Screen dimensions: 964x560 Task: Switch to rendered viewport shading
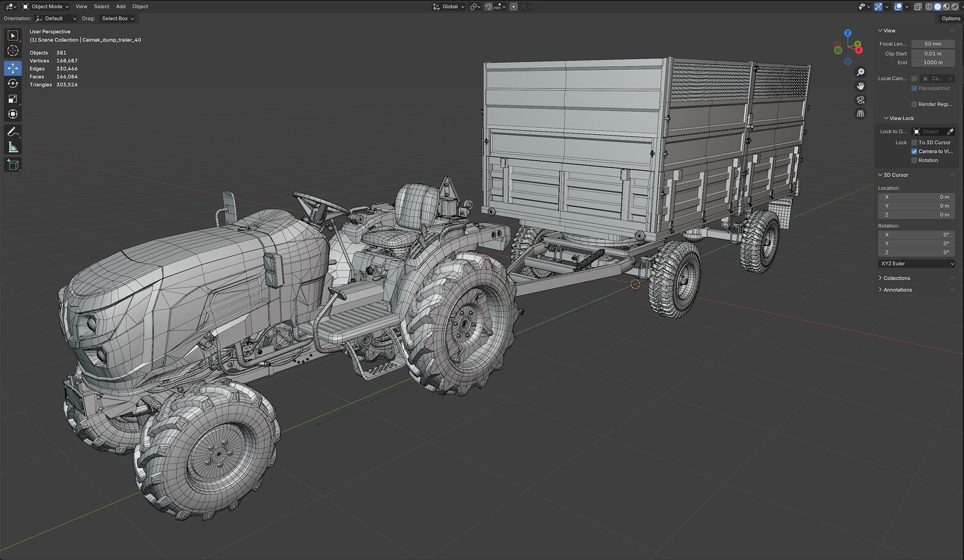point(954,6)
